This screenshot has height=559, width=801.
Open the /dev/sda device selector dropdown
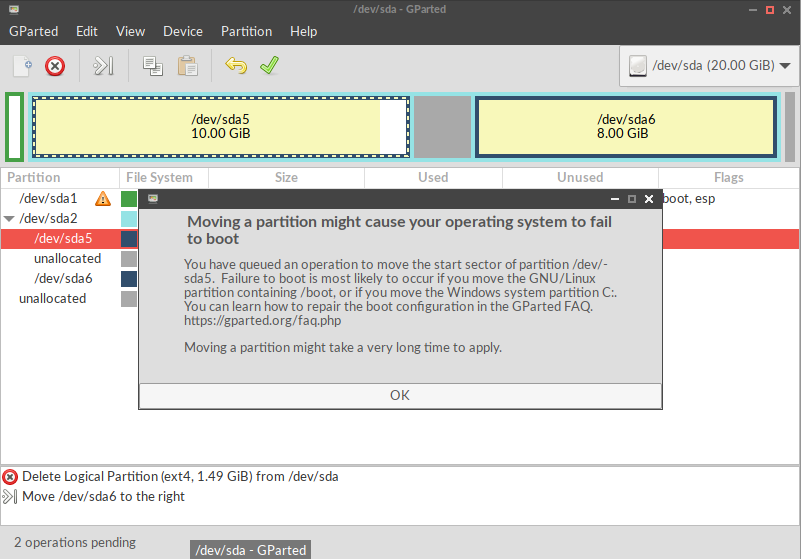coord(708,66)
